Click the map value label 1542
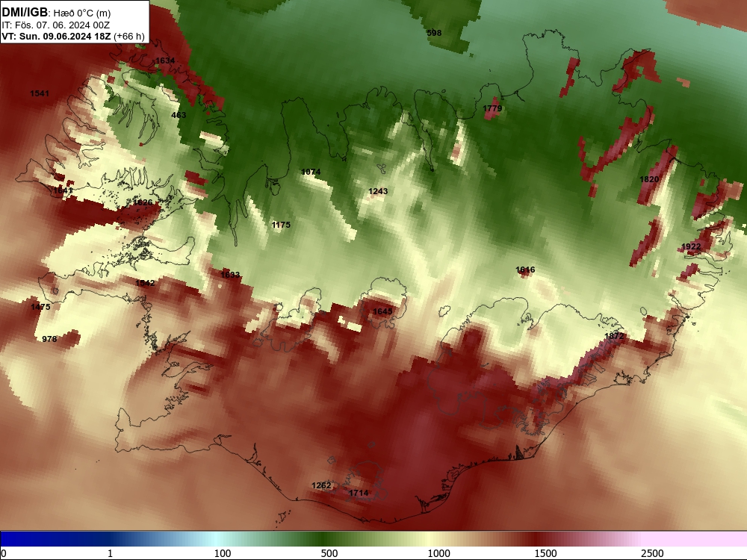 (x=145, y=283)
